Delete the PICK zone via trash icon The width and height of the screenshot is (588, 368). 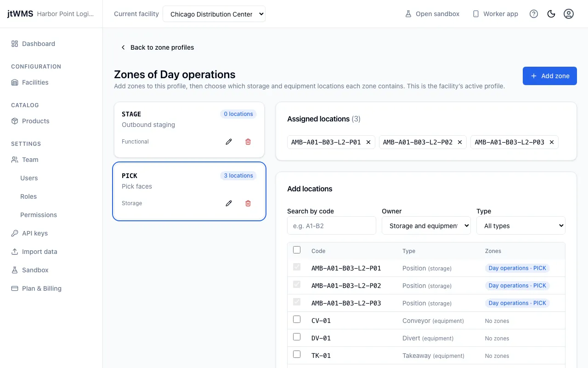pyautogui.click(x=248, y=203)
